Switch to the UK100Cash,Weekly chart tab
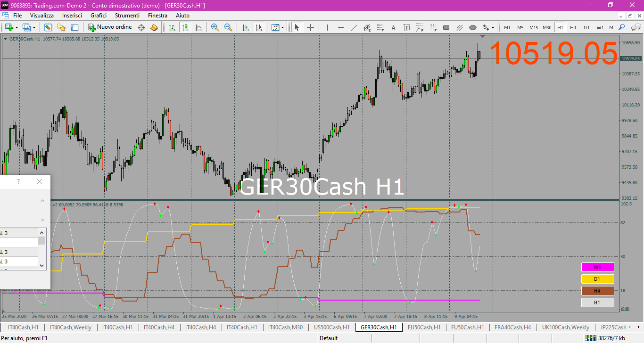The image size is (644, 343). point(566,327)
